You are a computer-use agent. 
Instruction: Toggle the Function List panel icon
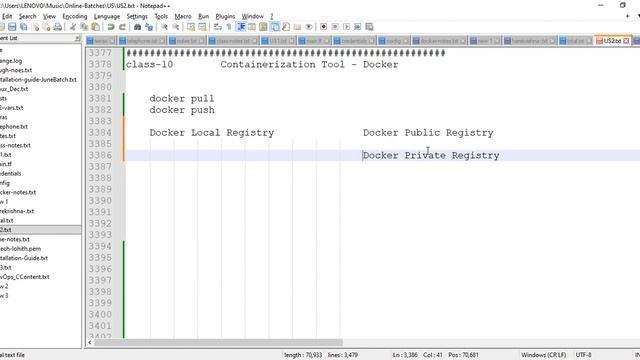point(286,27)
